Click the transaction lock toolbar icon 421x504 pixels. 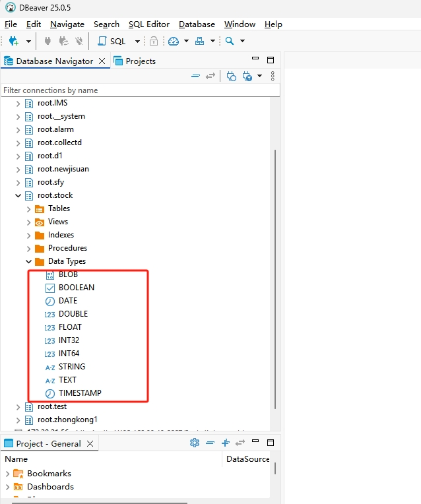pyautogui.click(x=153, y=41)
